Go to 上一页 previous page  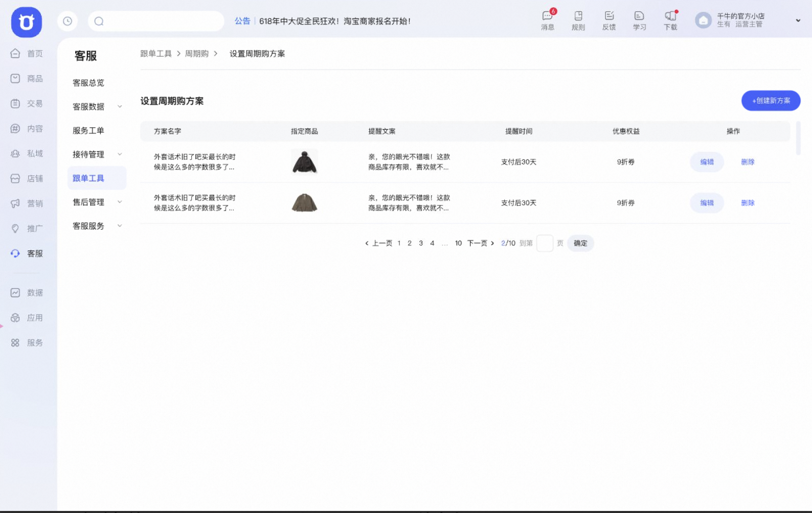point(378,243)
